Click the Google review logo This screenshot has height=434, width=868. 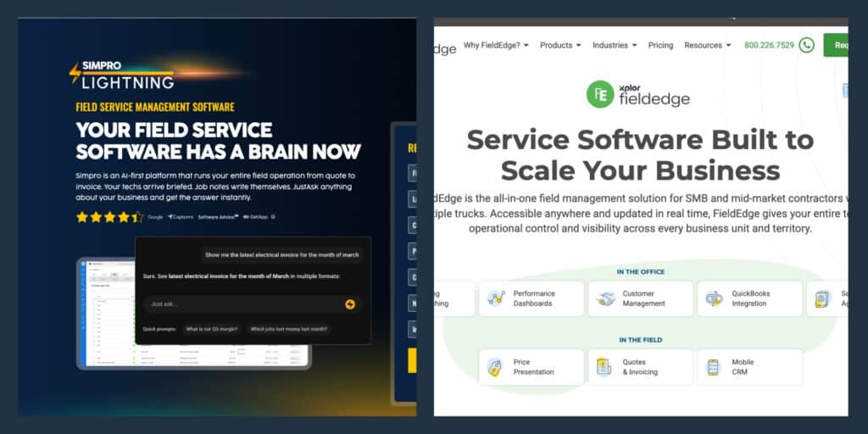tap(156, 217)
